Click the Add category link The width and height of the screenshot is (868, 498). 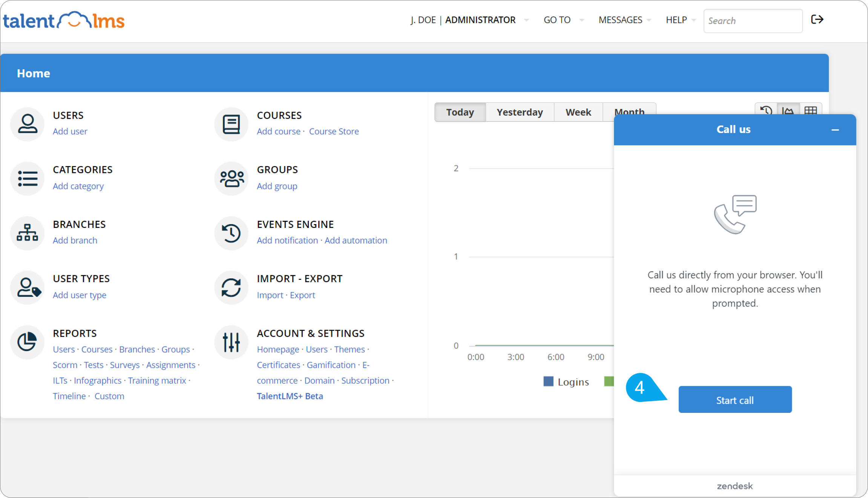tap(78, 186)
